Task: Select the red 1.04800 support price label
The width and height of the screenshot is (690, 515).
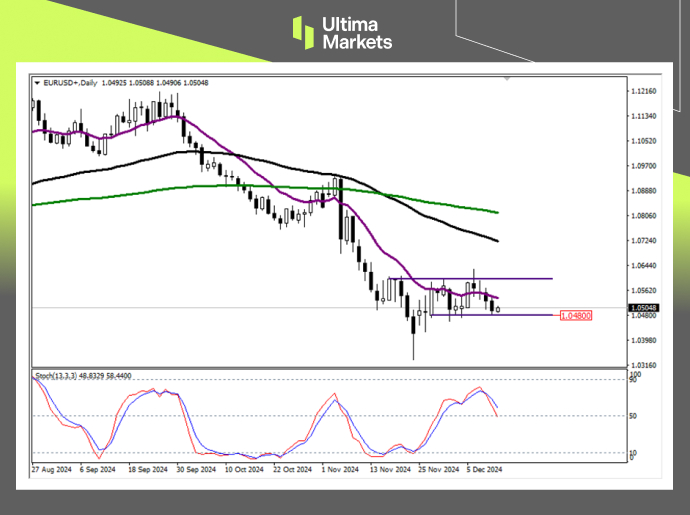Action: click(x=576, y=315)
